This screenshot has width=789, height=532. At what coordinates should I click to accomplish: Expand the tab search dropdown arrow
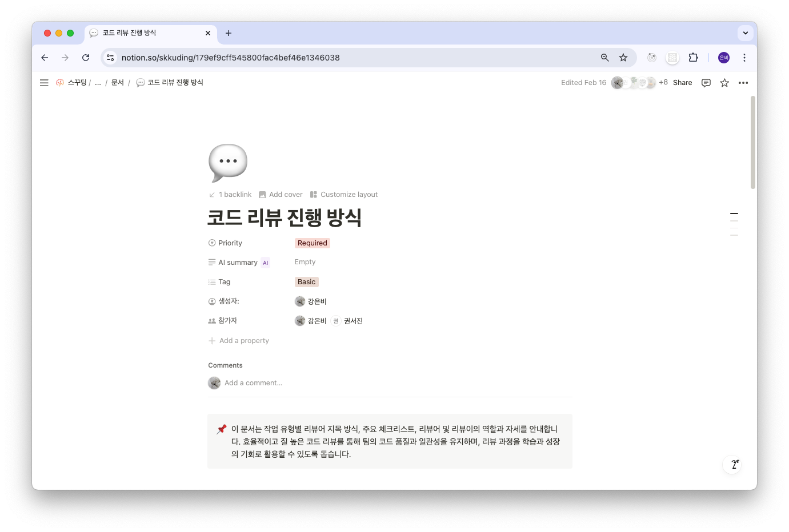[746, 33]
